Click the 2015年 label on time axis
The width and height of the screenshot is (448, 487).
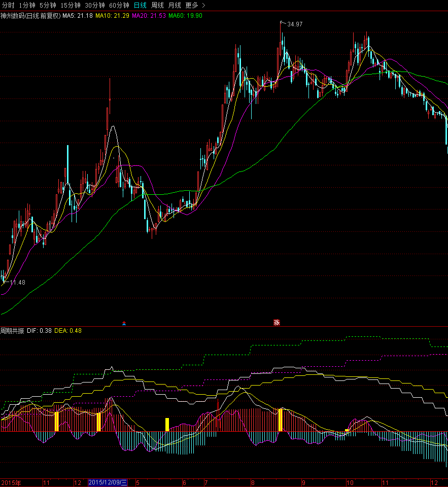tap(11, 482)
